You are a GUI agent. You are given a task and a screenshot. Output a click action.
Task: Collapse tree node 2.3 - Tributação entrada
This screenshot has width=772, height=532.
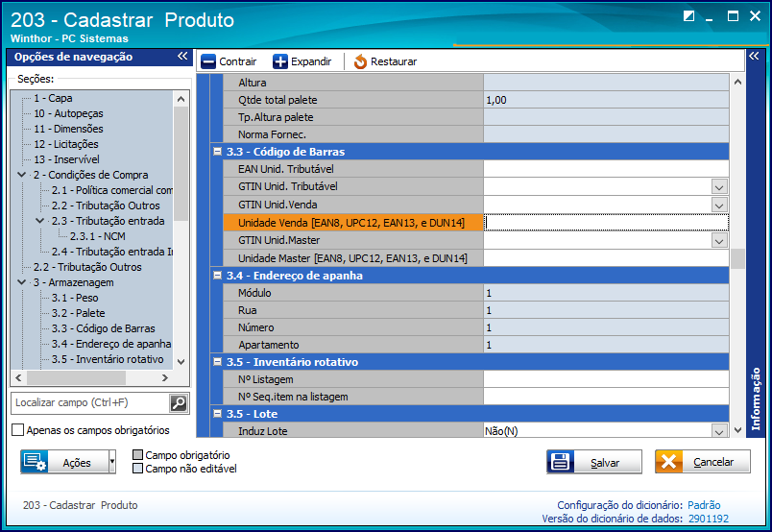click(x=40, y=221)
